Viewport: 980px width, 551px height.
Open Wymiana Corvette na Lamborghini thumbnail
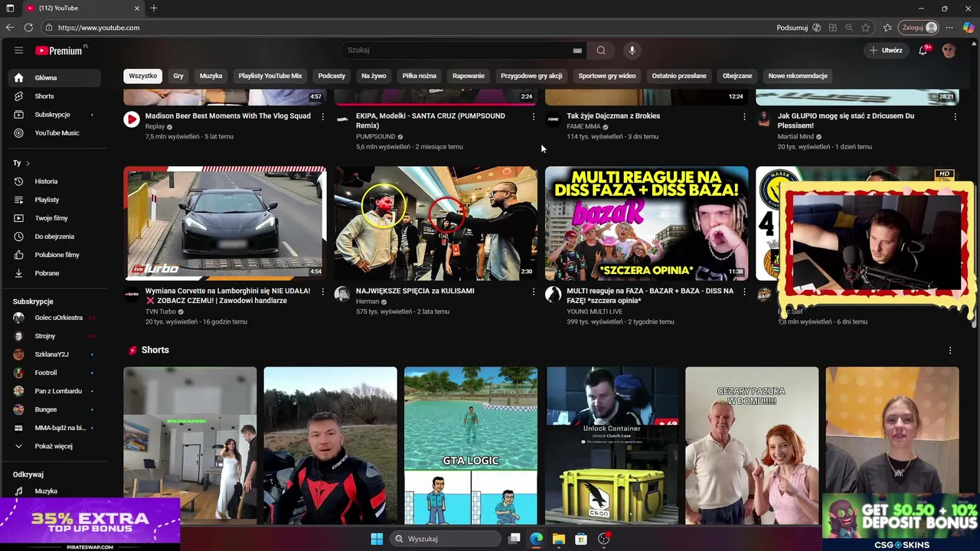pos(225,223)
